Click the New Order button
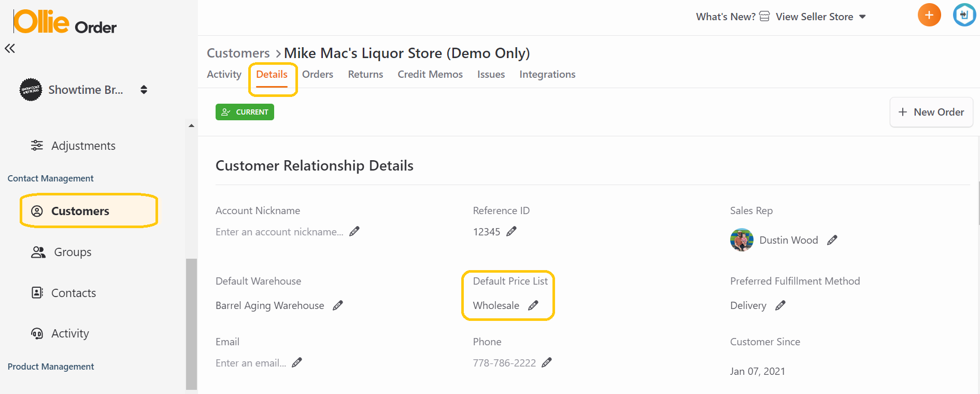 tap(931, 112)
